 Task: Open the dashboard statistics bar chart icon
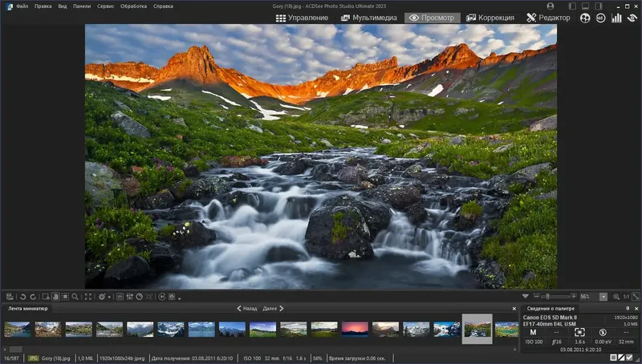point(616,18)
